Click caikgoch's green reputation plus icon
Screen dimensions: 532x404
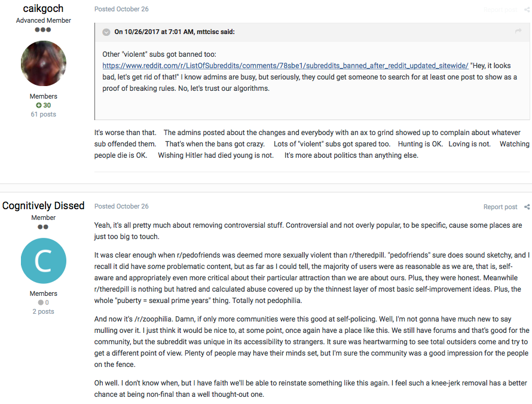pyautogui.click(x=39, y=105)
